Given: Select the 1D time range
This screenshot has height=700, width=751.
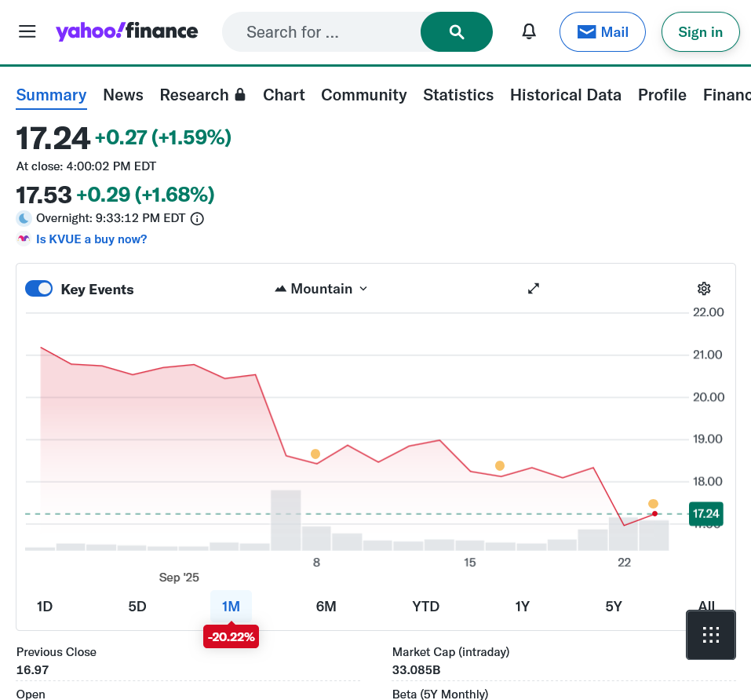Looking at the screenshot, I should [45, 606].
